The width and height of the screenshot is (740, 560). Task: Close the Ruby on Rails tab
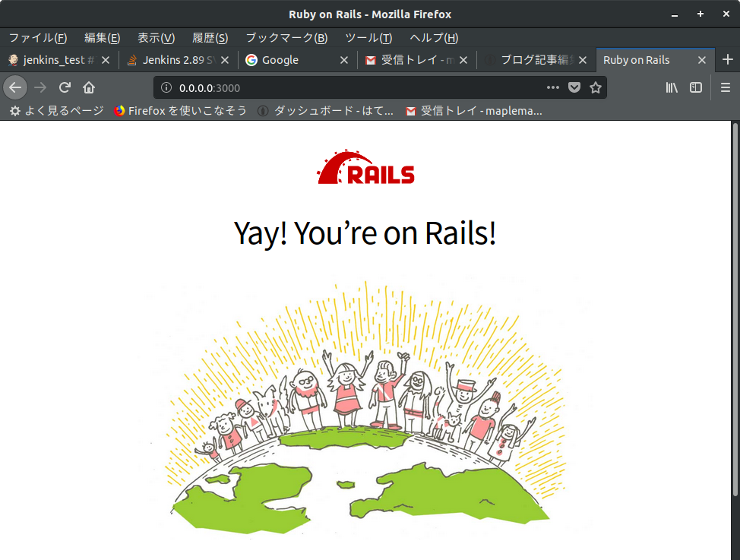tap(702, 60)
